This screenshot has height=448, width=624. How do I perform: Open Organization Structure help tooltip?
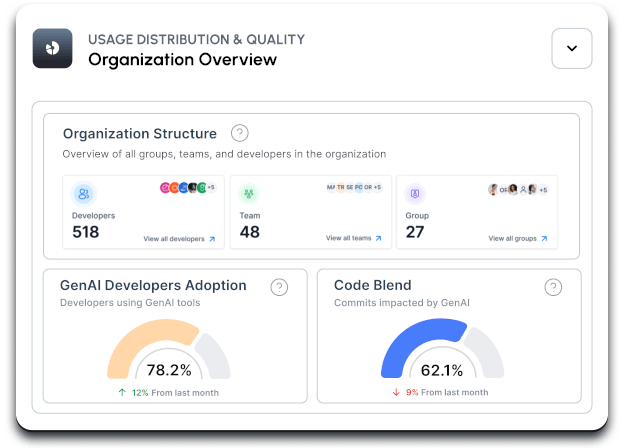pyautogui.click(x=239, y=133)
